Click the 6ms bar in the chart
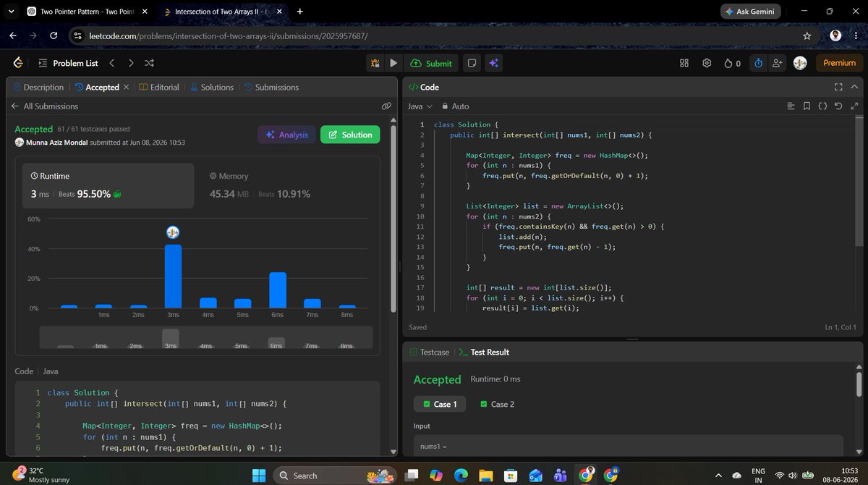The height and width of the screenshot is (485, 868). 278,290
